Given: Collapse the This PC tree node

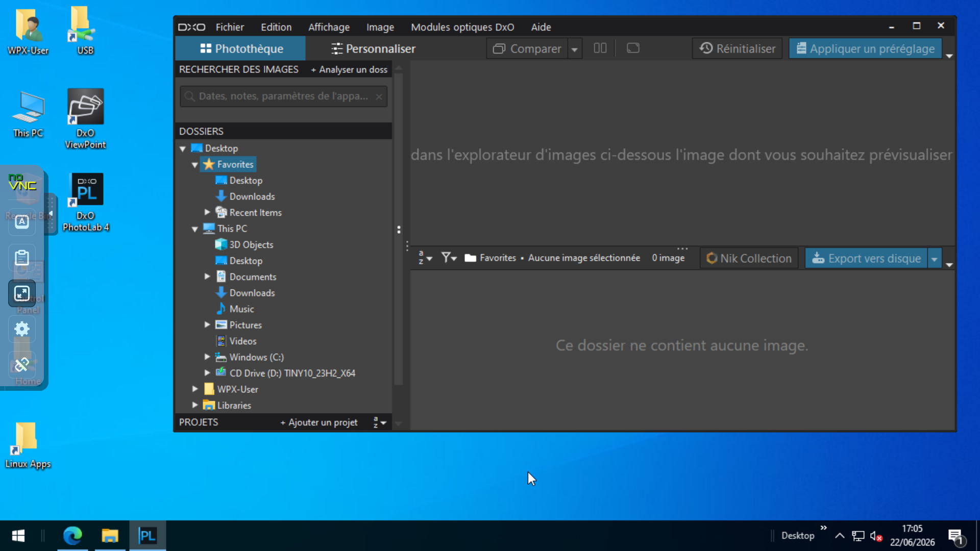Looking at the screenshot, I should pos(194,229).
